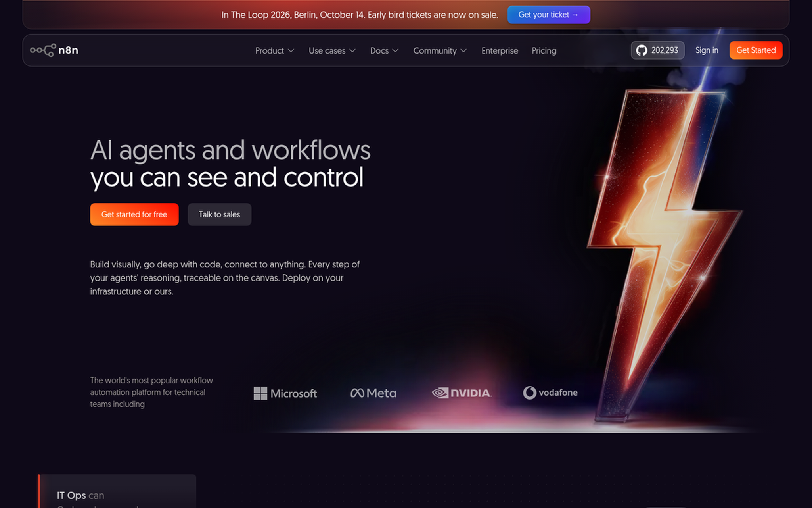Expand the Use cases dropdown
Screen dimensions: 812x508
click(332, 51)
